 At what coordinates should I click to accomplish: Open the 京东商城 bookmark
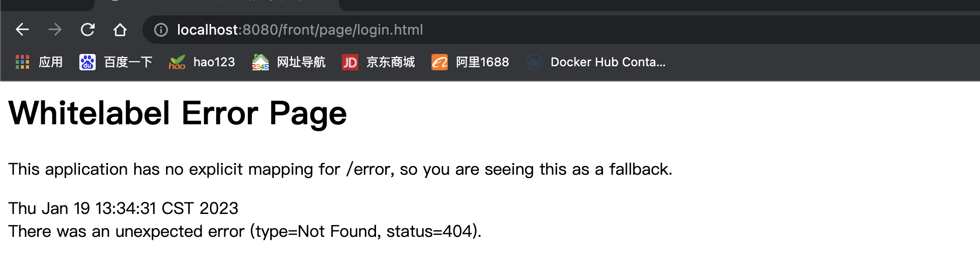(x=391, y=62)
